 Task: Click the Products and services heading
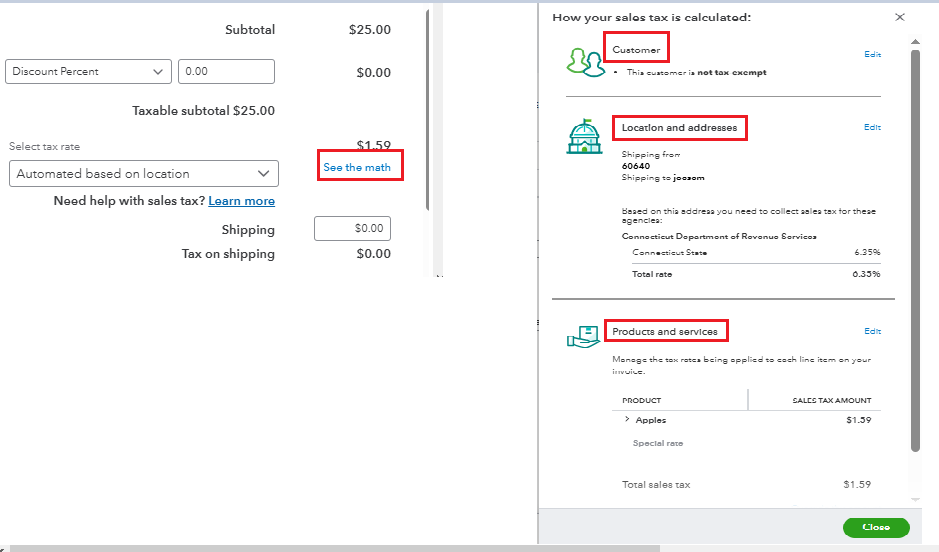point(665,331)
